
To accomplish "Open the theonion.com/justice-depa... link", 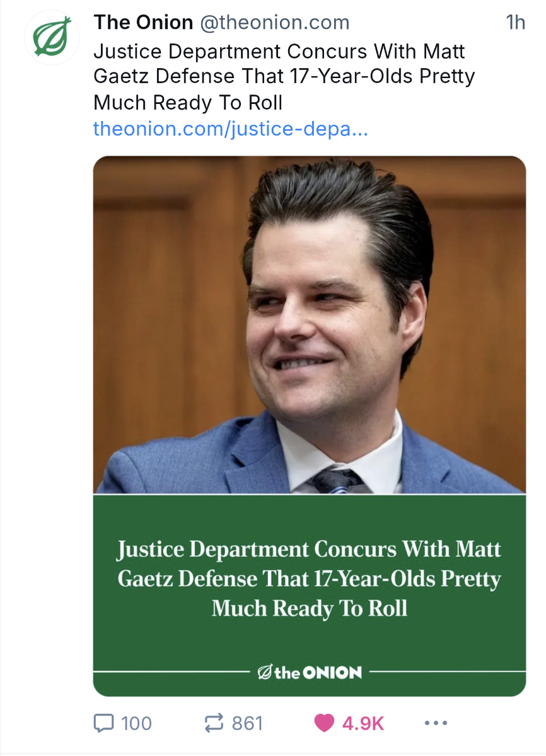I will (230, 129).
